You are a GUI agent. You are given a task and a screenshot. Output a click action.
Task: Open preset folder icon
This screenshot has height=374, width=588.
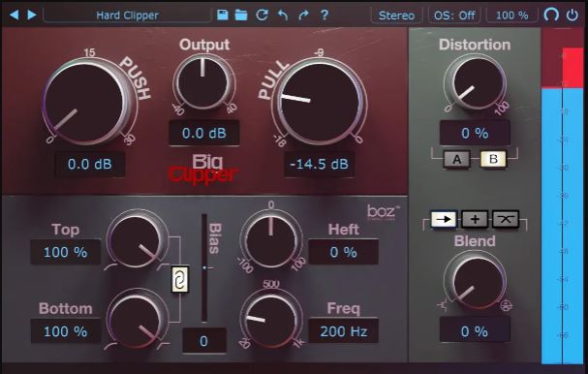(x=241, y=15)
